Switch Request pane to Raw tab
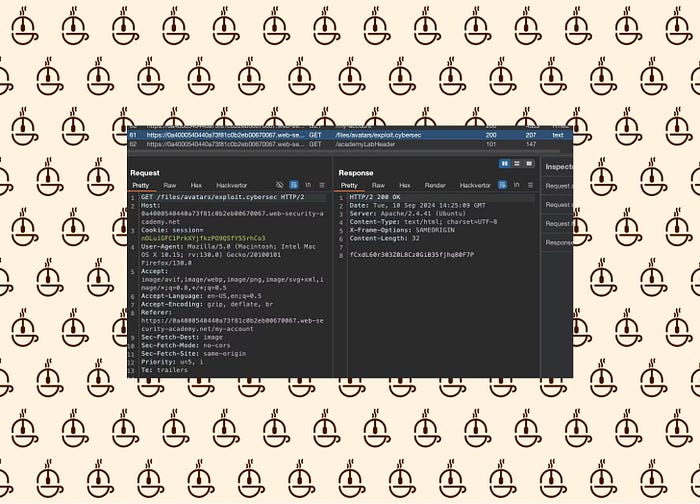The height and width of the screenshot is (504, 700). point(170,185)
